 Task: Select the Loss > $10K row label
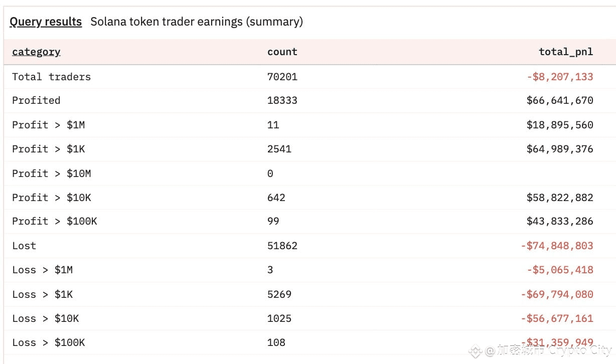(x=46, y=318)
